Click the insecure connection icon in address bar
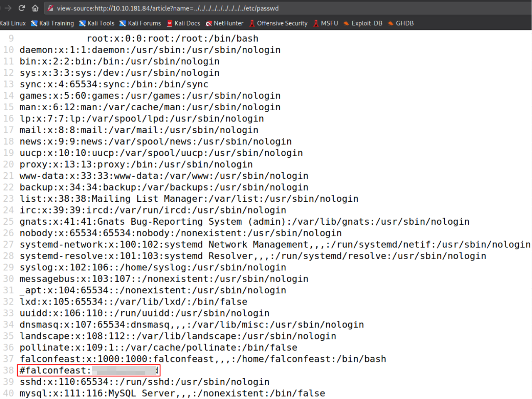 [x=50, y=8]
